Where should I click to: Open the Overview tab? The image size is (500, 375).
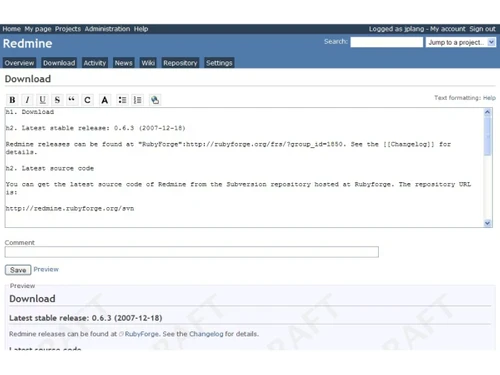pyautogui.click(x=19, y=63)
